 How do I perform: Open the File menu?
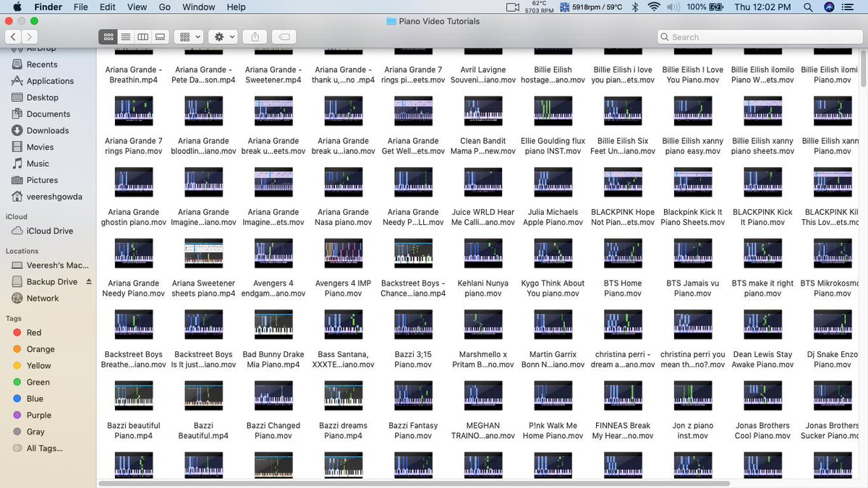tap(81, 7)
